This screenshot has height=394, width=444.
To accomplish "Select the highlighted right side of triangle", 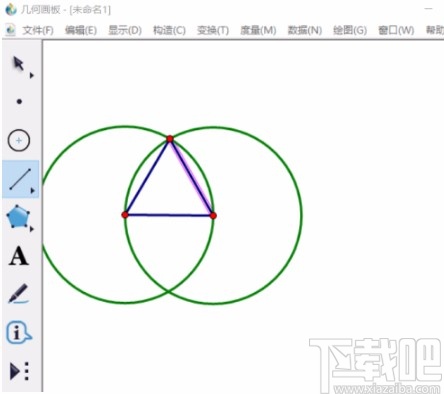I will pyautogui.click(x=192, y=177).
